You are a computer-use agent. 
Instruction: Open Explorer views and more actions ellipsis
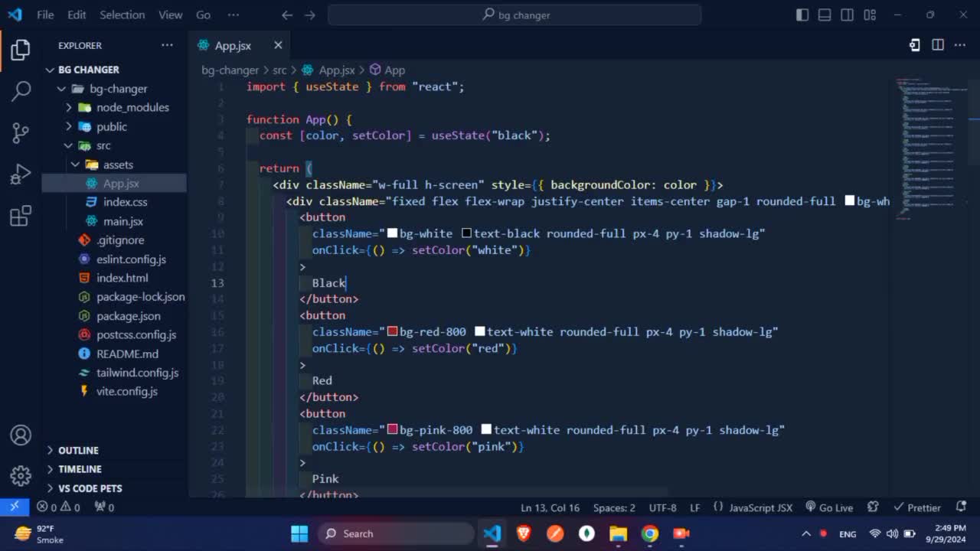167,45
